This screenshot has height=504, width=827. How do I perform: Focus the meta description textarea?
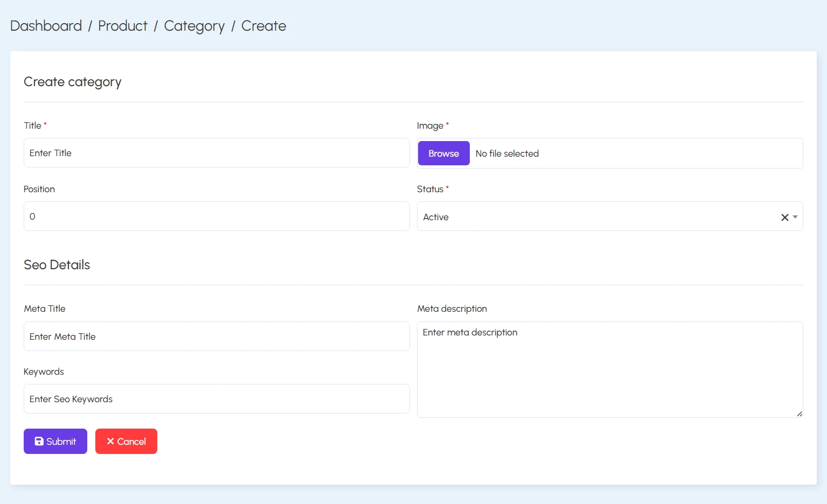(610, 369)
